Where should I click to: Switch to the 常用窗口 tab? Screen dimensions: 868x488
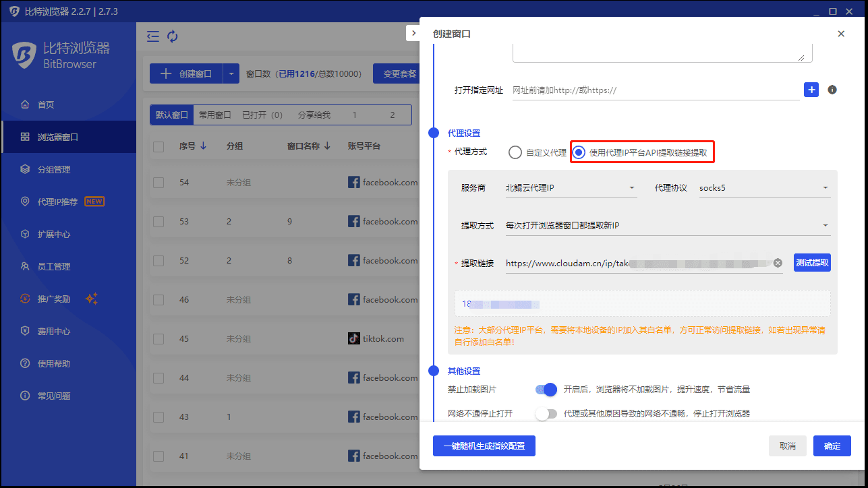point(214,115)
